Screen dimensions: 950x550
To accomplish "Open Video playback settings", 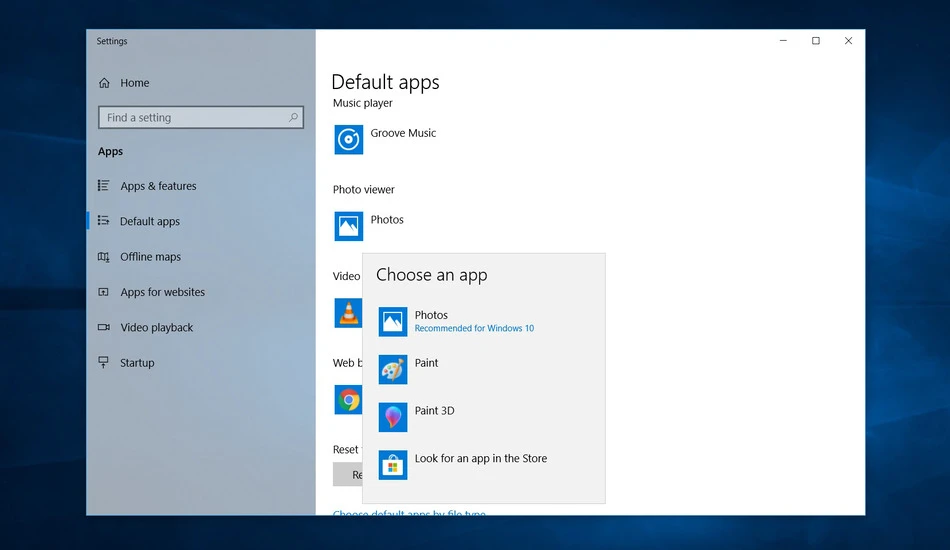I will (156, 327).
